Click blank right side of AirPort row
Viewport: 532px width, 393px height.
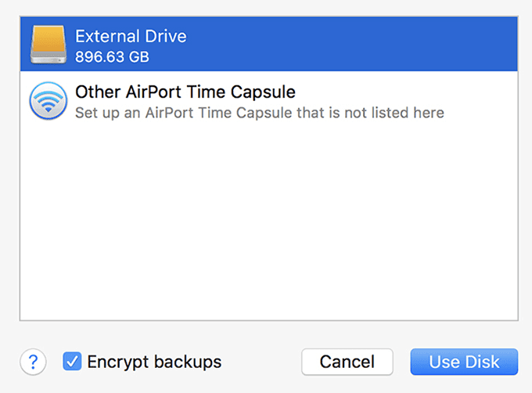pos(485,102)
